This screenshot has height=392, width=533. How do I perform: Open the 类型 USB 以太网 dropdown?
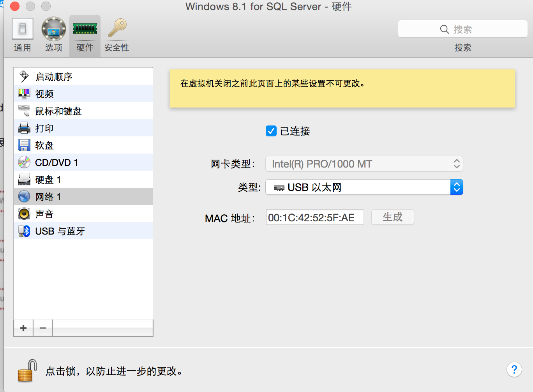364,187
